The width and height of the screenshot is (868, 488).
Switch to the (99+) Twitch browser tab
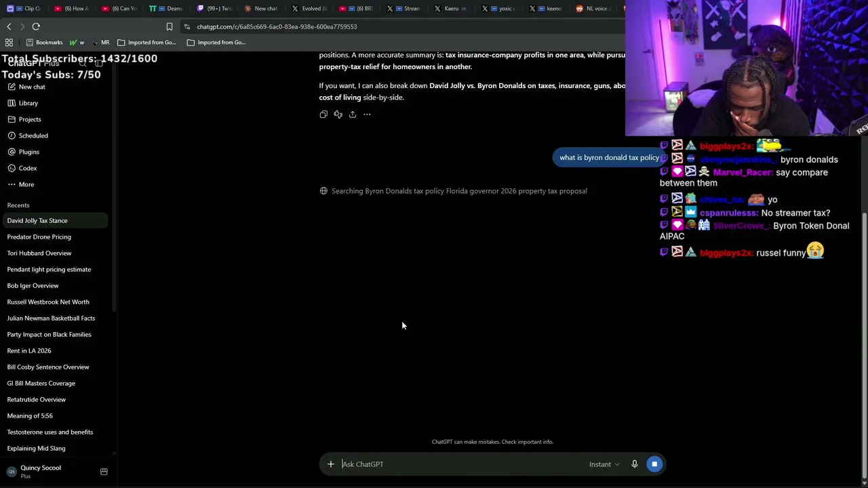click(214, 9)
